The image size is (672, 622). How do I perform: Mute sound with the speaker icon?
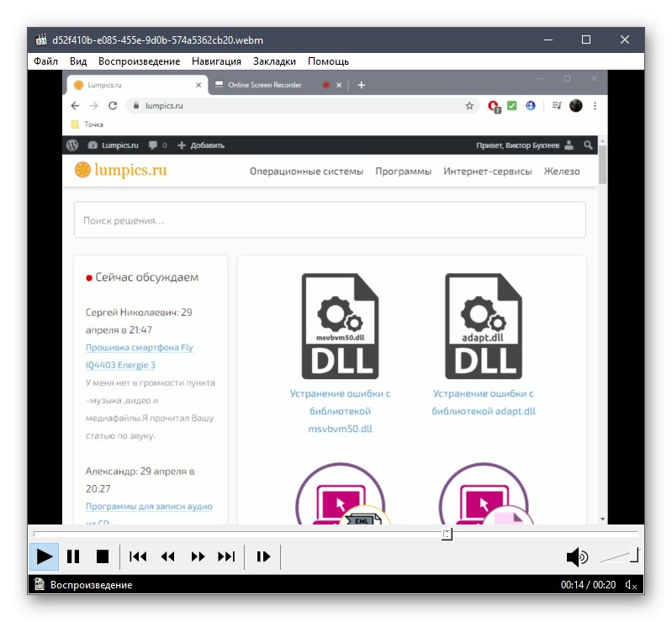point(577,557)
